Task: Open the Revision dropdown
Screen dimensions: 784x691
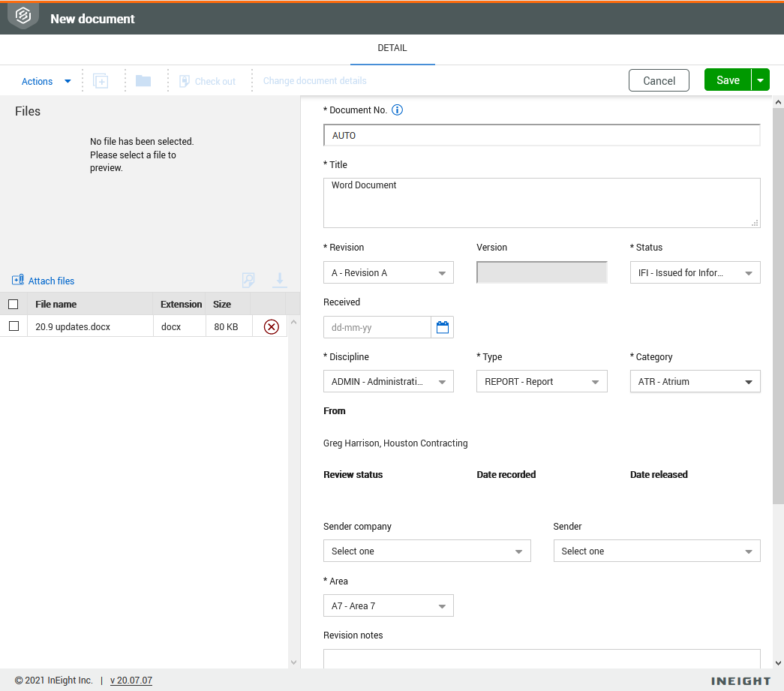Action: (388, 272)
